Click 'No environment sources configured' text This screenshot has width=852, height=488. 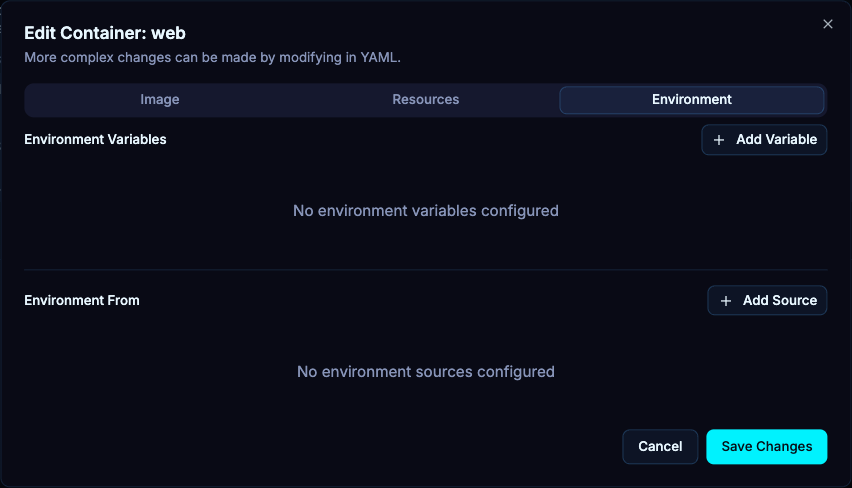425,372
